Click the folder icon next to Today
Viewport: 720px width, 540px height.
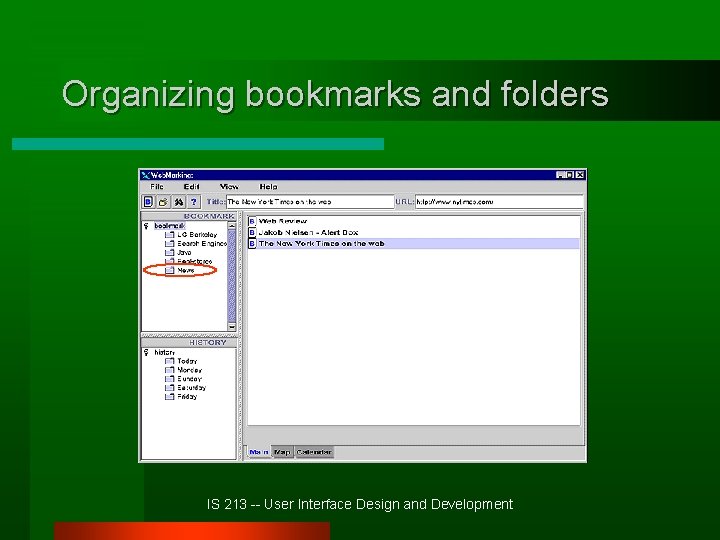click(x=169, y=361)
